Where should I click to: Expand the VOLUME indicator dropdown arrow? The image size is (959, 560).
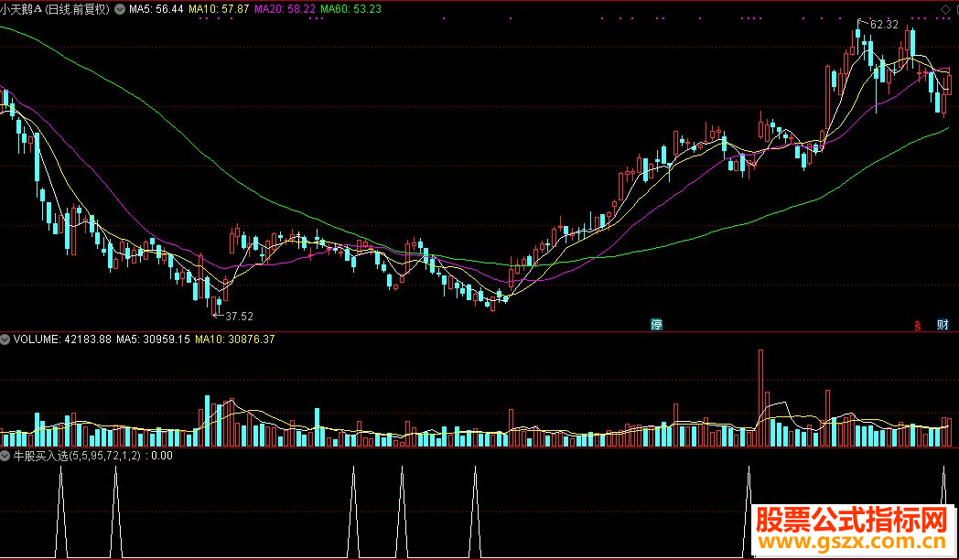point(5,339)
